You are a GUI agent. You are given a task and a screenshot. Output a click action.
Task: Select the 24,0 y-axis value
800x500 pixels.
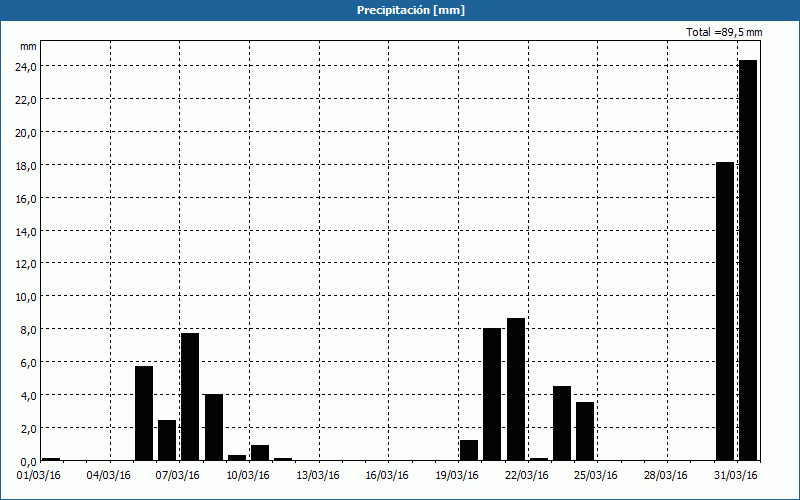[x=26, y=67]
